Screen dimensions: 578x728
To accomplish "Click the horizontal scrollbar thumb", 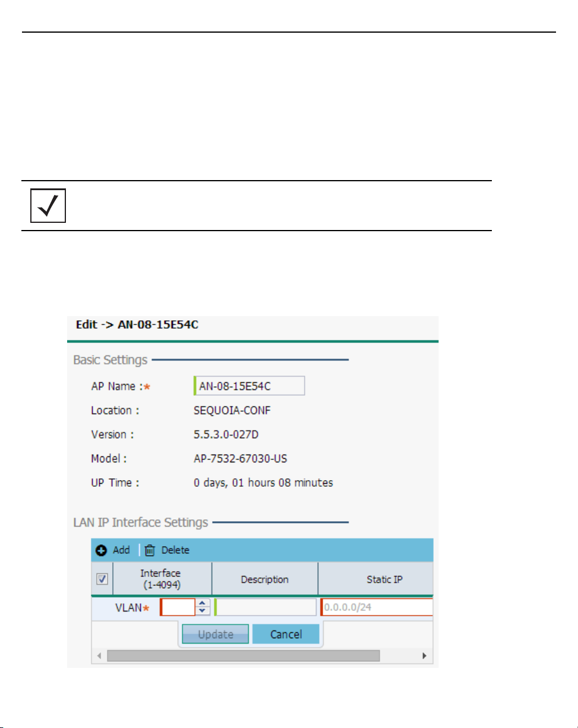I will click(242, 655).
